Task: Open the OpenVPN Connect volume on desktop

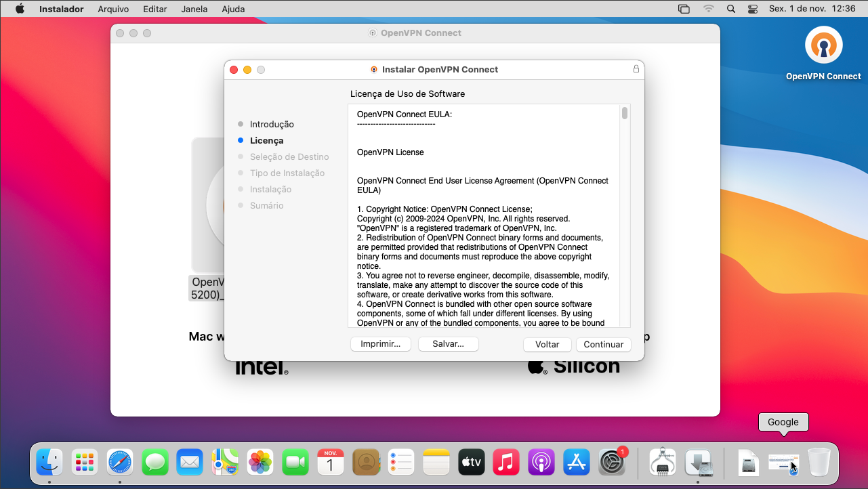Action: (823, 54)
